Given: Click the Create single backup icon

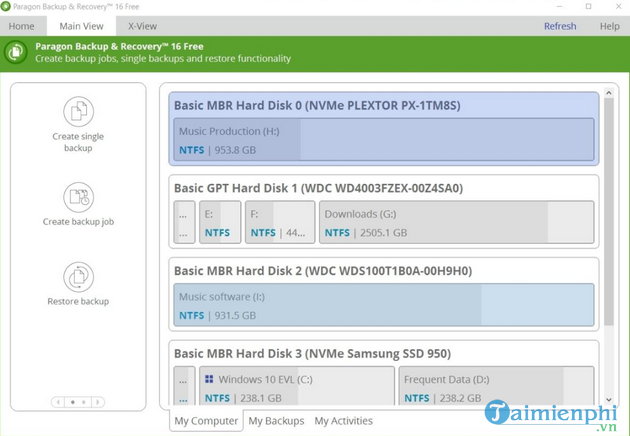Looking at the screenshot, I should [78, 111].
